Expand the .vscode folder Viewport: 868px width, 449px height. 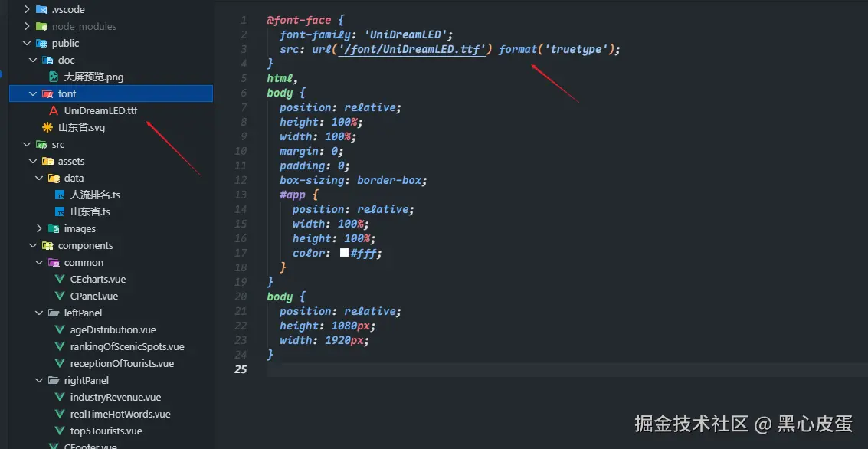[27, 10]
